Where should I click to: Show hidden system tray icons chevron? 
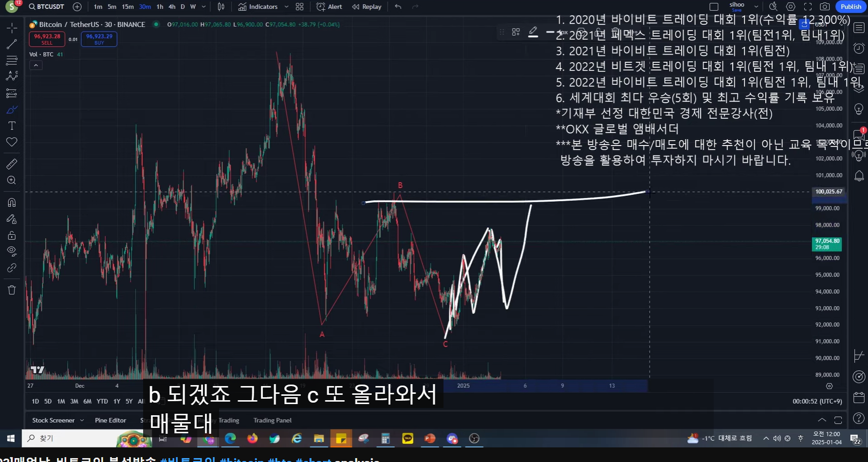(x=766, y=438)
